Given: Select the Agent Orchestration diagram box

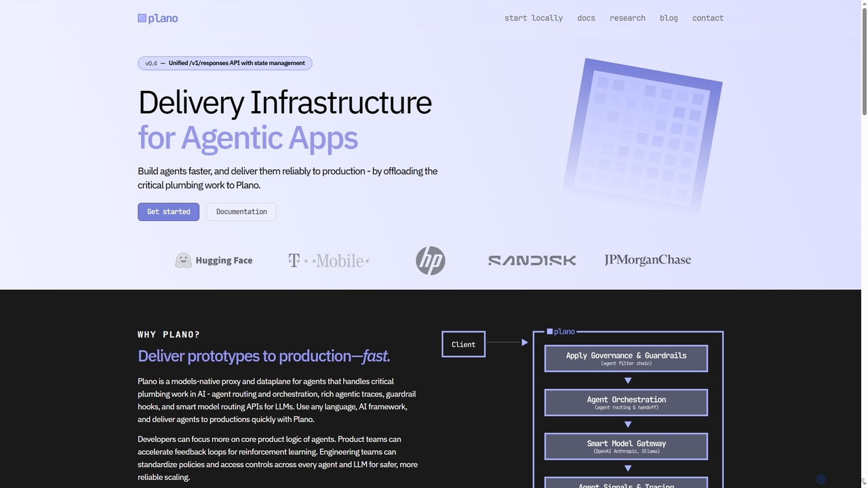Looking at the screenshot, I should pos(626,403).
